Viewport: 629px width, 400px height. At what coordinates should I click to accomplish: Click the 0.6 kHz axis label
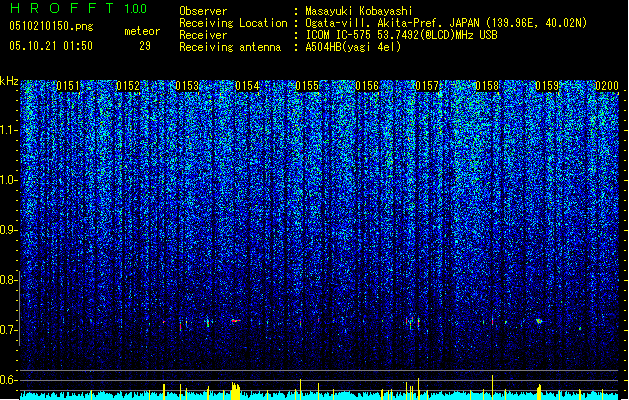coord(9,380)
